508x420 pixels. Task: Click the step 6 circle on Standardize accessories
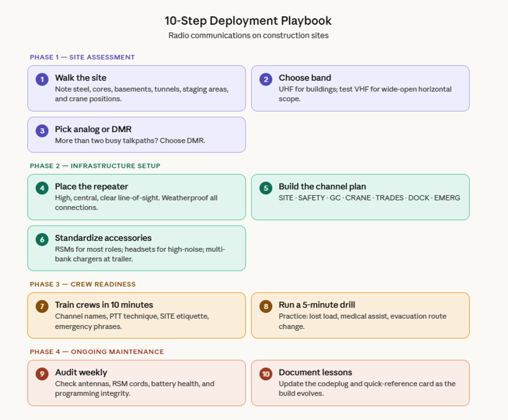(x=41, y=239)
